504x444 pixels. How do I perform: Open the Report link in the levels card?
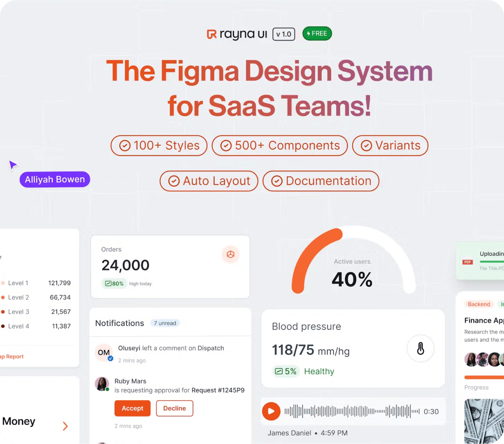tap(12, 356)
